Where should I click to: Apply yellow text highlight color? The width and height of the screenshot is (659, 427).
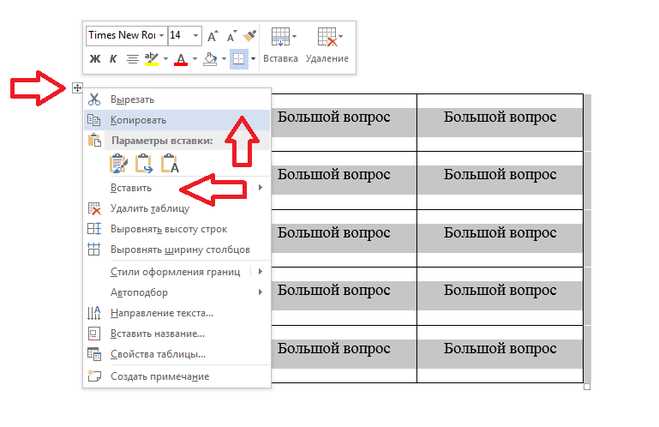click(x=151, y=59)
